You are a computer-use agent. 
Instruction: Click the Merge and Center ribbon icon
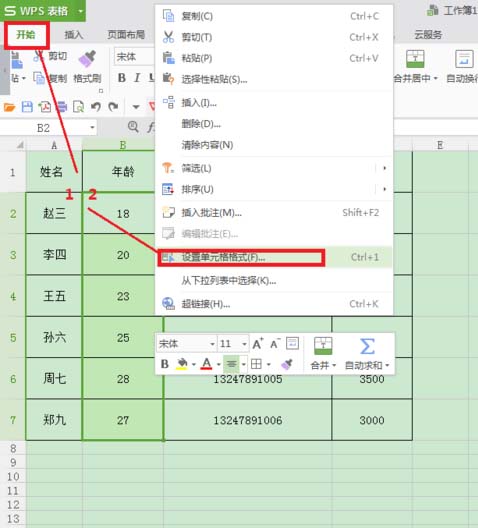tap(415, 59)
